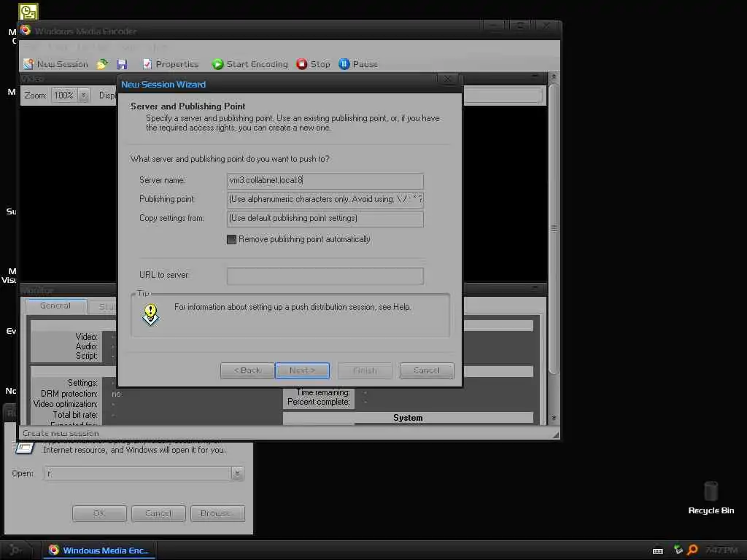This screenshot has height=560, width=747.
Task: Click the system clock in the tray
Action: 721,550
